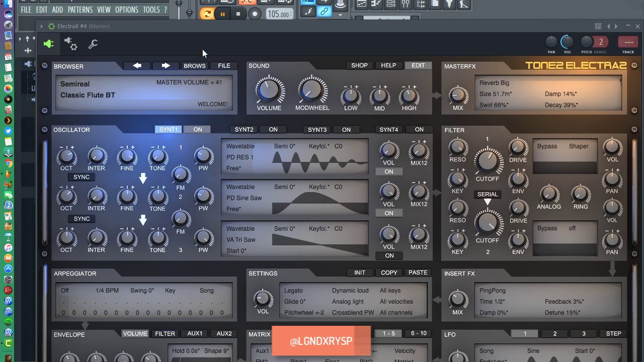The image size is (644, 362).
Task: Click the round screw icon left of BROWSER header
Action: coord(44,65)
